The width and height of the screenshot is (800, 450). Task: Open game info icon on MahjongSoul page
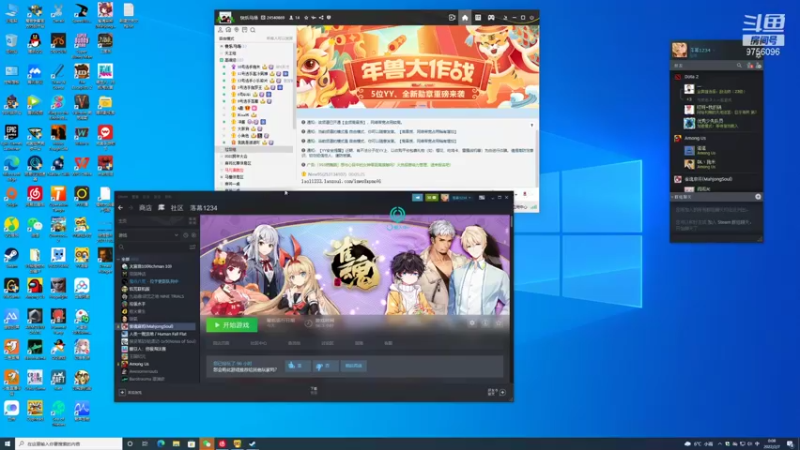485,323
